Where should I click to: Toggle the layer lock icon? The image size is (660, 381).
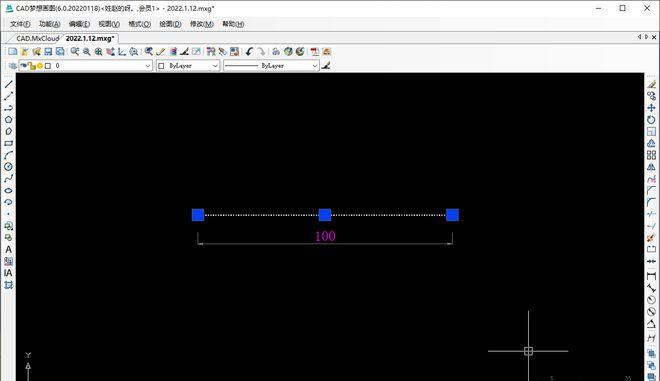coord(32,66)
